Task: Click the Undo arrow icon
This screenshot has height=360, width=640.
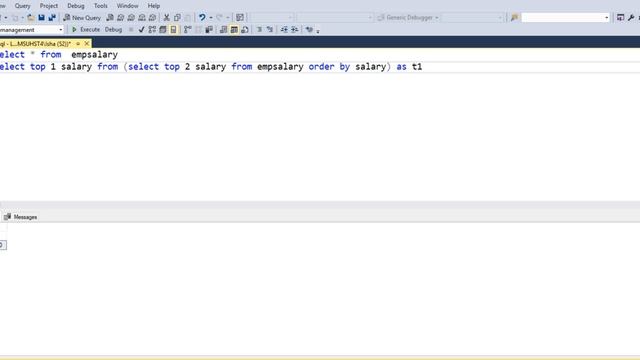Action: pyautogui.click(x=202, y=18)
